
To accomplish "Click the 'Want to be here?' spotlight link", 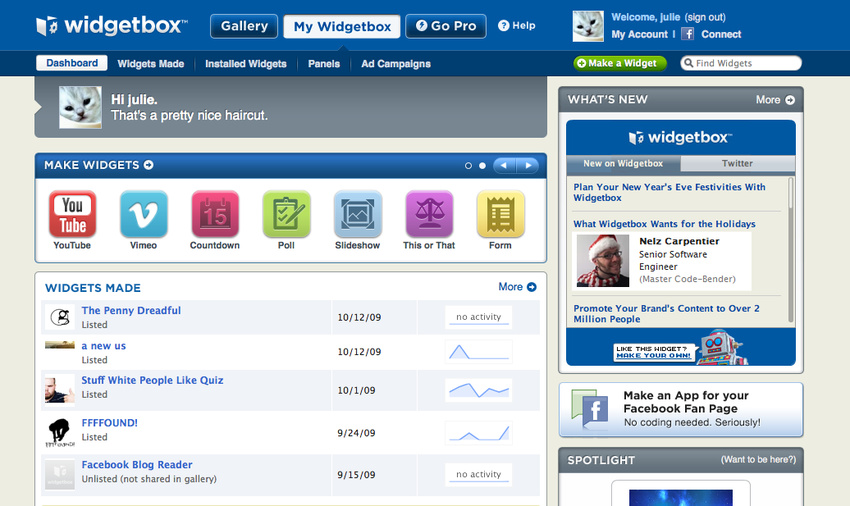I will click(x=758, y=459).
